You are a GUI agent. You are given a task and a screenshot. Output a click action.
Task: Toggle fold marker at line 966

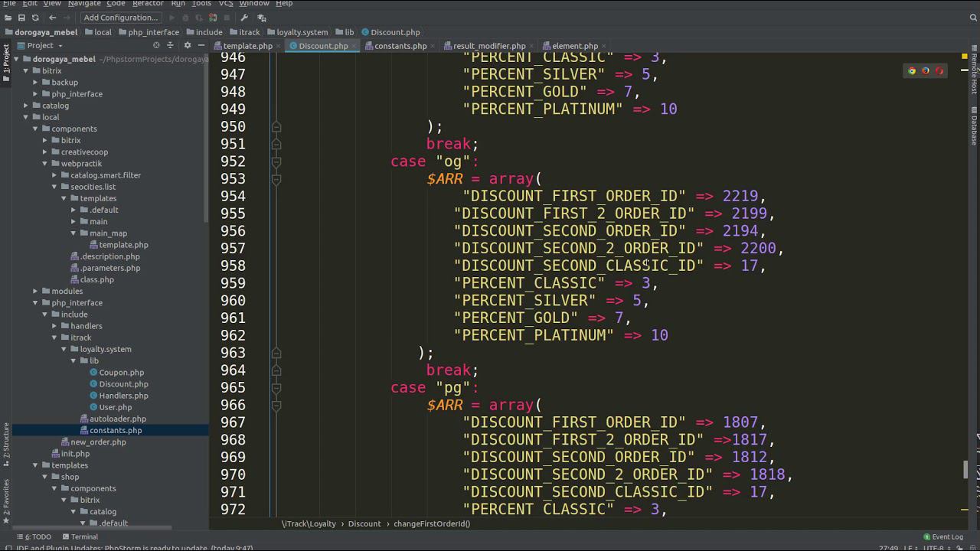click(x=276, y=405)
